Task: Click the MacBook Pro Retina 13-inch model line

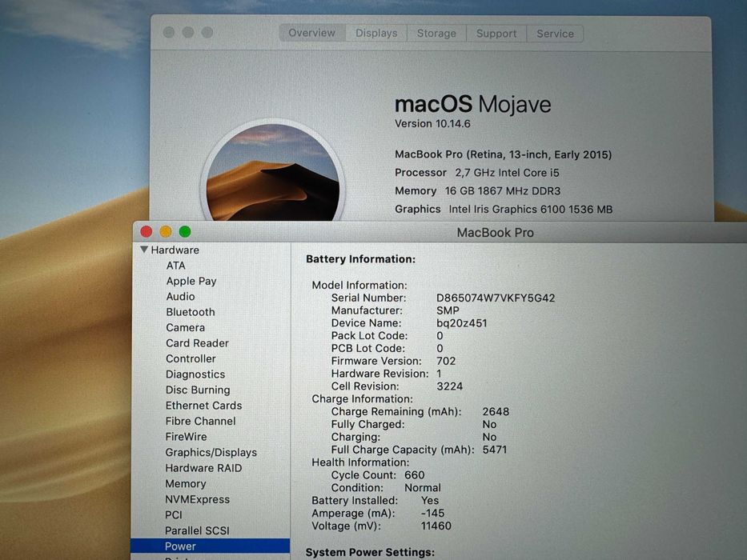Action: (503, 154)
